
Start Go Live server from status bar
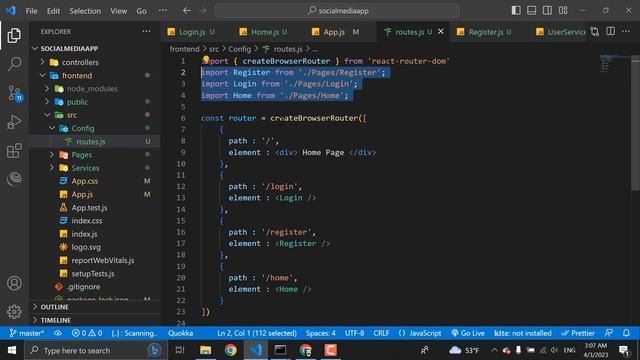pyautogui.click(x=468, y=333)
